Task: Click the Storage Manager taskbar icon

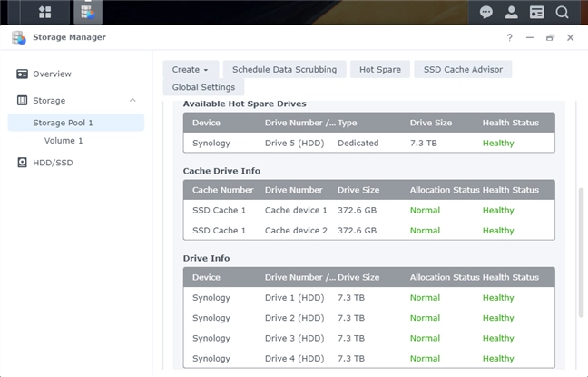Action: click(88, 12)
